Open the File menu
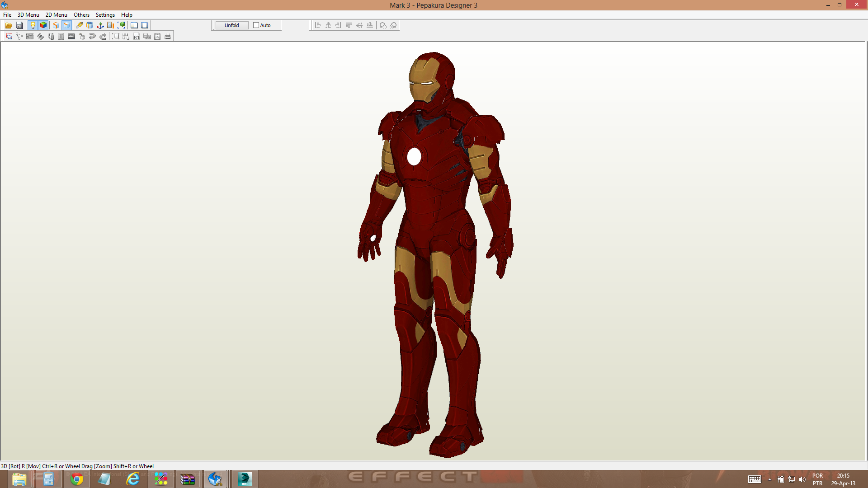 click(x=7, y=15)
